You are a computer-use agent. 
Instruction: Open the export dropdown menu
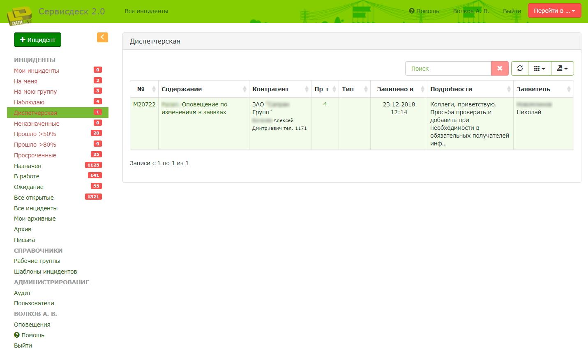[x=562, y=69]
